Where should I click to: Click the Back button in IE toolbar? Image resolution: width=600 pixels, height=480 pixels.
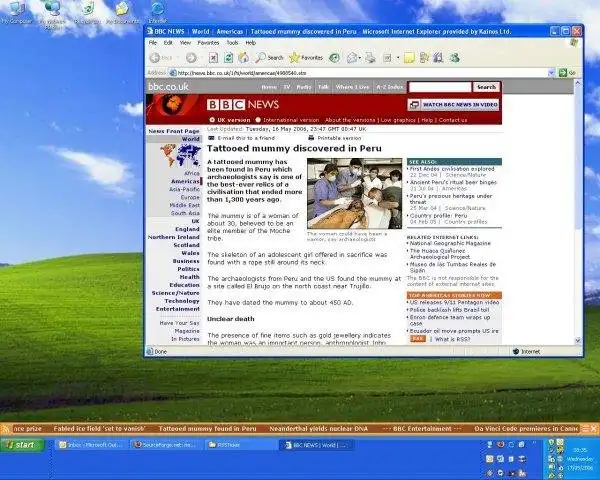point(161,58)
